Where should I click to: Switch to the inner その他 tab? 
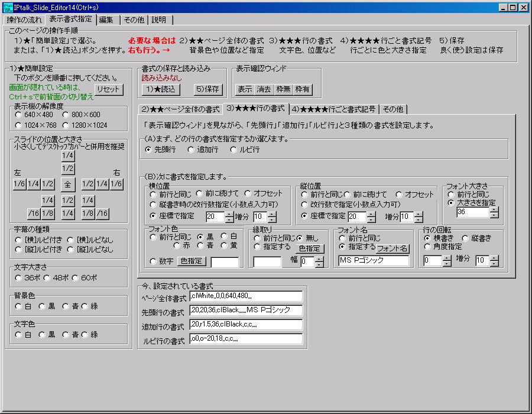393,109
